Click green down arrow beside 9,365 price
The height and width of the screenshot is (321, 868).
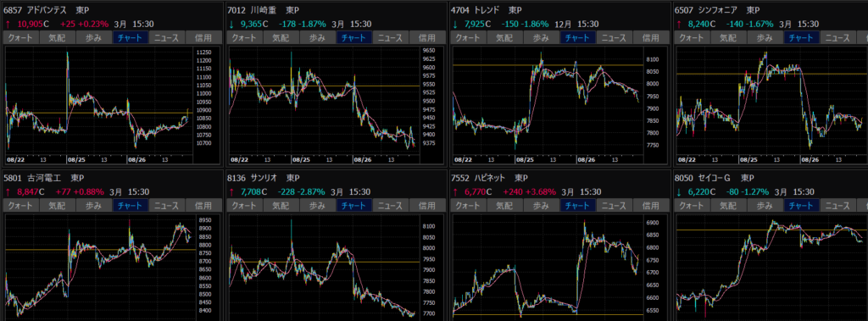point(231,25)
